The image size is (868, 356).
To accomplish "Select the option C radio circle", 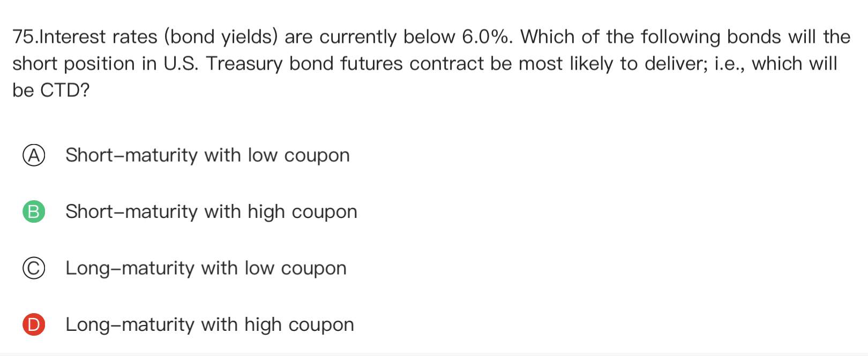I will coord(33,268).
